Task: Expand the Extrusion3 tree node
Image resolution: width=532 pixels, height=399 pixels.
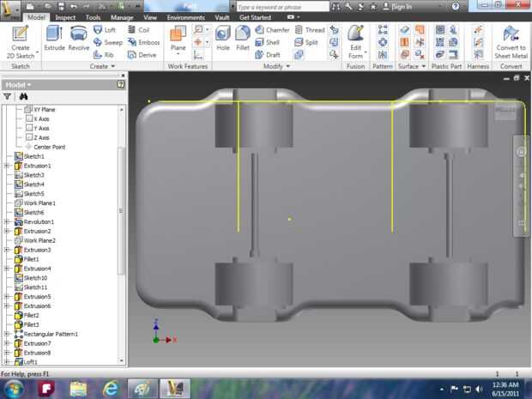Action: click(x=7, y=250)
